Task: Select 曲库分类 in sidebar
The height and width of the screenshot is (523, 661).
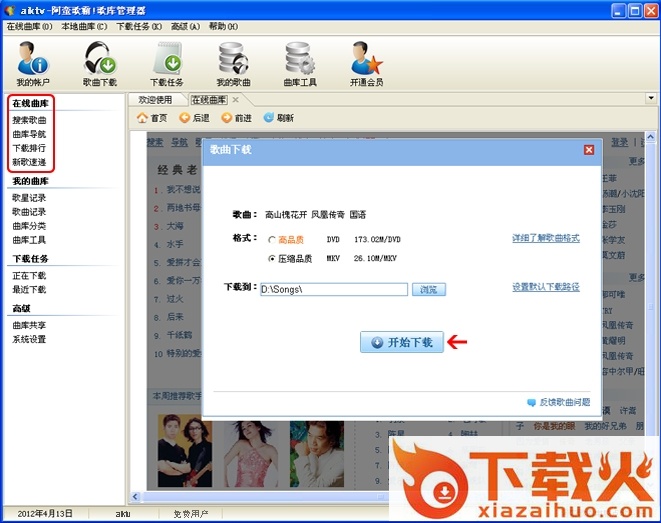Action: (29, 226)
